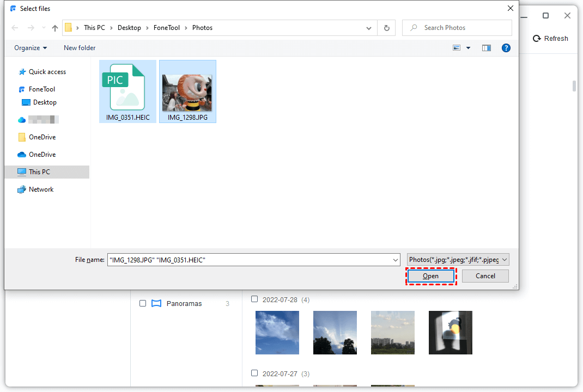
Task: Cancel the file selection dialog
Action: click(485, 276)
